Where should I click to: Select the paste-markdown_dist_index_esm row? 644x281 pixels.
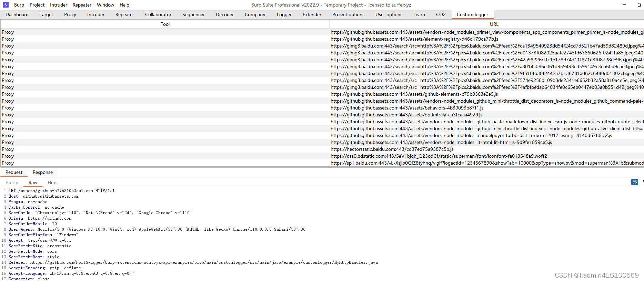(x=322, y=122)
